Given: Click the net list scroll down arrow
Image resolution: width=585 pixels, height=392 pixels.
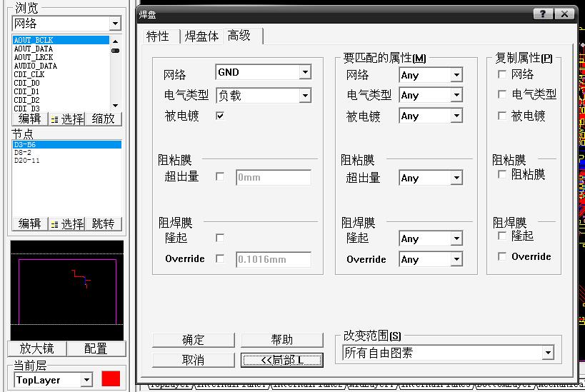Looking at the screenshot, I should click(115, 106).
